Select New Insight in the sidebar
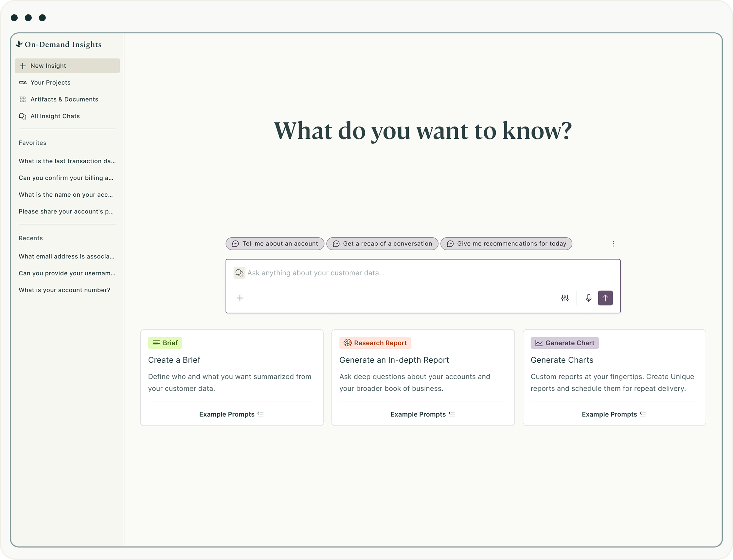 (67, 66)
